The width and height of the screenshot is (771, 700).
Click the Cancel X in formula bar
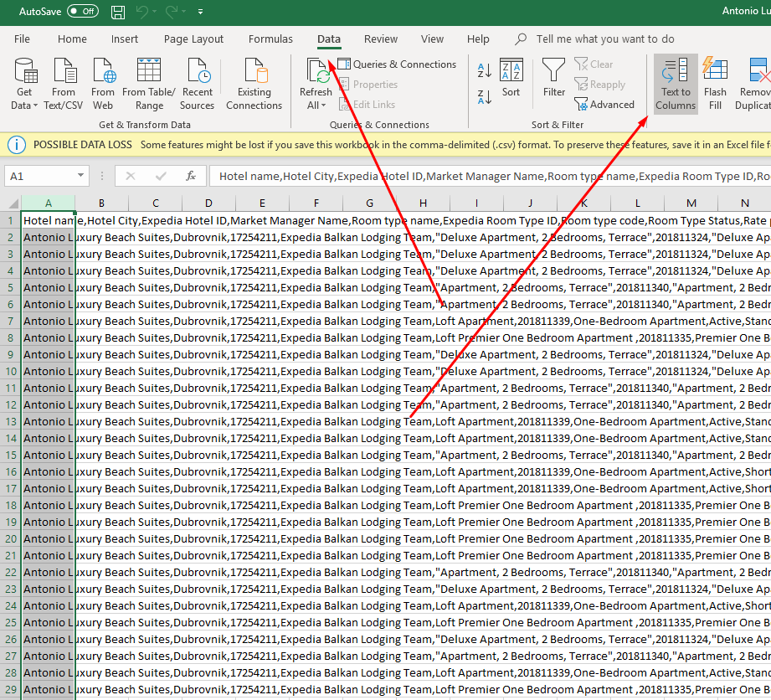point(131,176)
